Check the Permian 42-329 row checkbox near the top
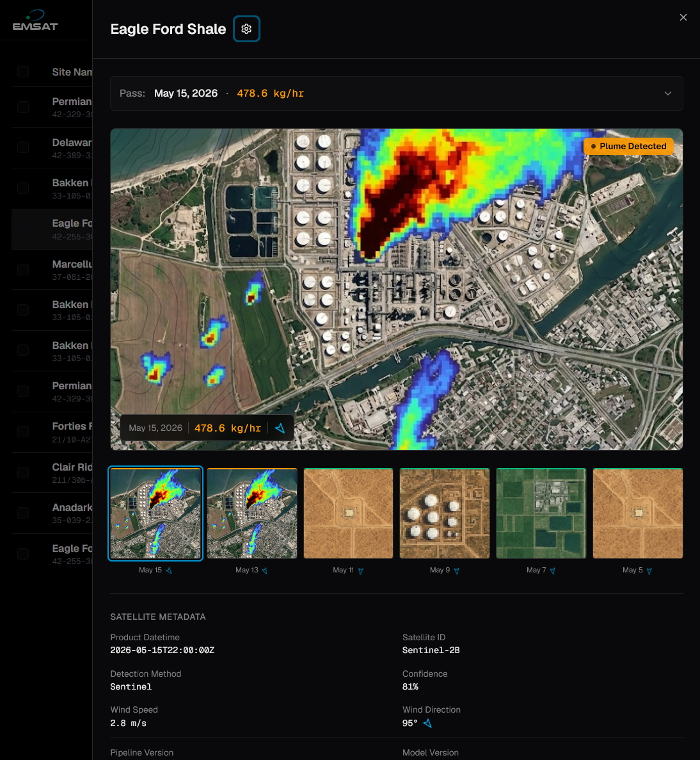 click(23, 107)
